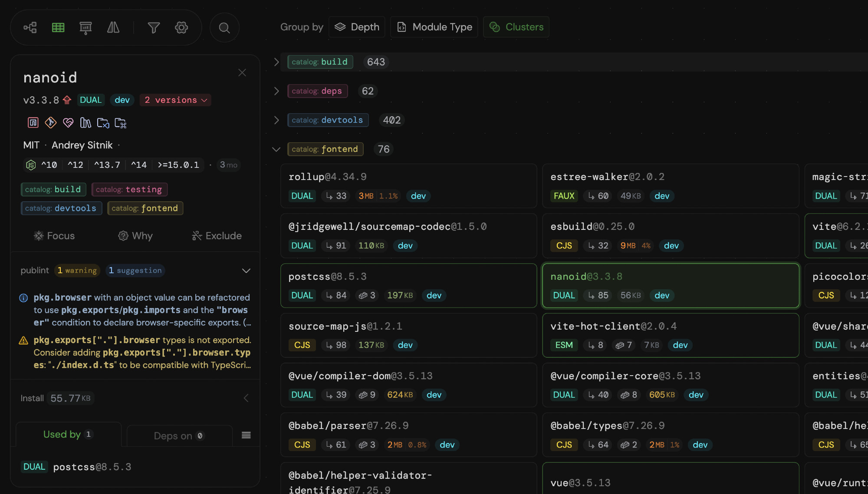Select the @vue/compiler-dom@3.5.13 card
The height and width of the screenshot is (494, 868).
[x=409, y=385]
